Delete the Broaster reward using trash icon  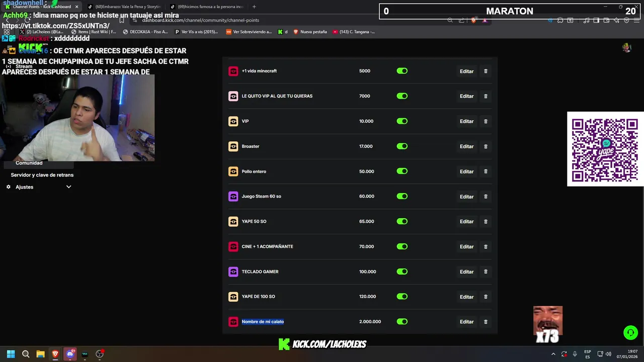point(486,146)
